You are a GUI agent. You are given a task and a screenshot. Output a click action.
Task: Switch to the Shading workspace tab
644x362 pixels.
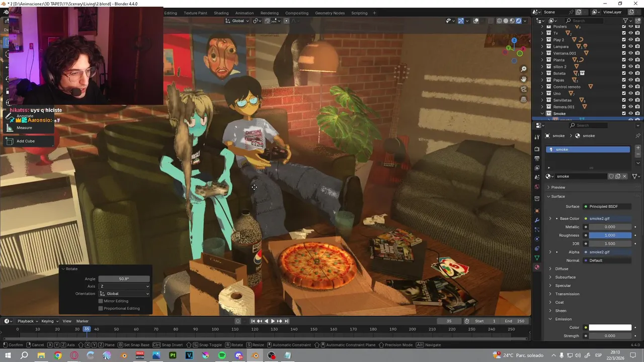point(221,13)
